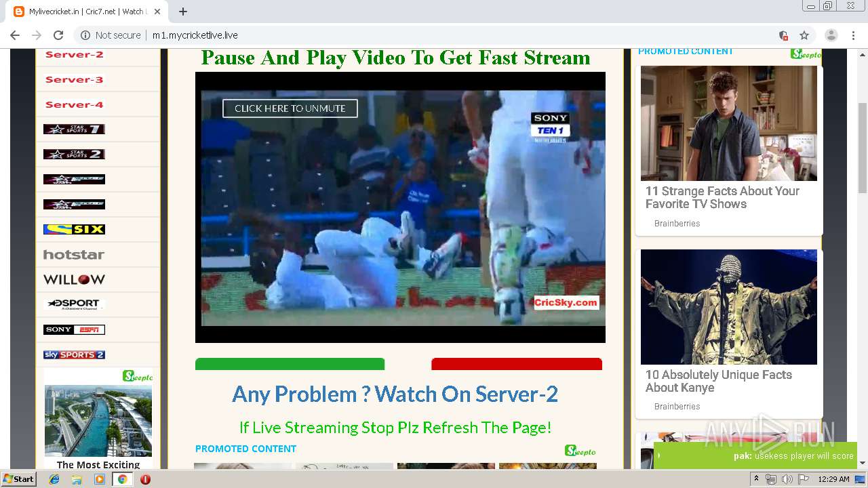Click the CricSky.com watermark link in the video
This screenshot has height=488, width=868.
tap(566, 303)
